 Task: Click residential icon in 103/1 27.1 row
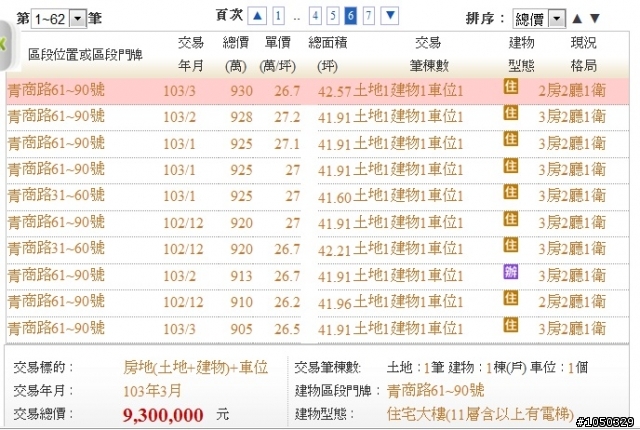511,139
